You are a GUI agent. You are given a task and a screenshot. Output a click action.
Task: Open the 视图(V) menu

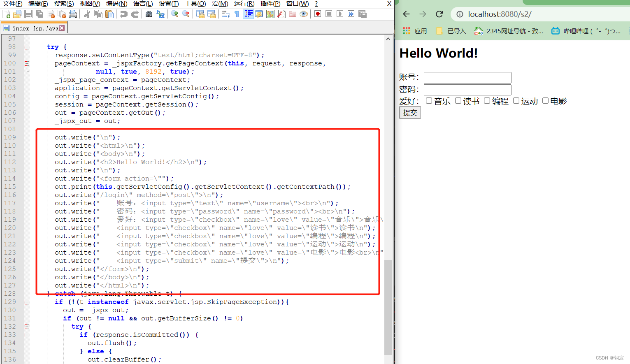[90, 4]
